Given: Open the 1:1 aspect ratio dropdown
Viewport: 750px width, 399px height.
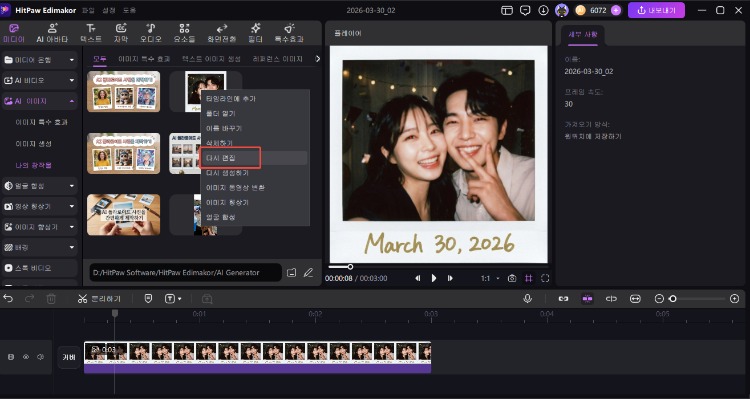Looking at the screenshot, I should coord(490,278).
